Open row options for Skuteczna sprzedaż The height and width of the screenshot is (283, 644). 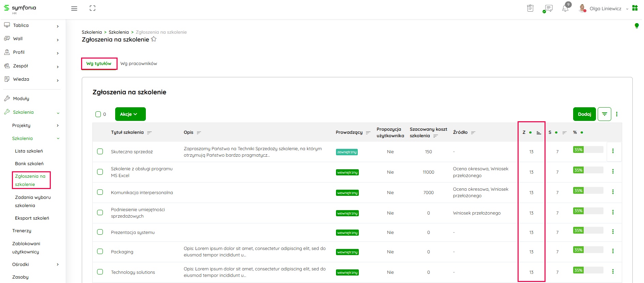613,151
